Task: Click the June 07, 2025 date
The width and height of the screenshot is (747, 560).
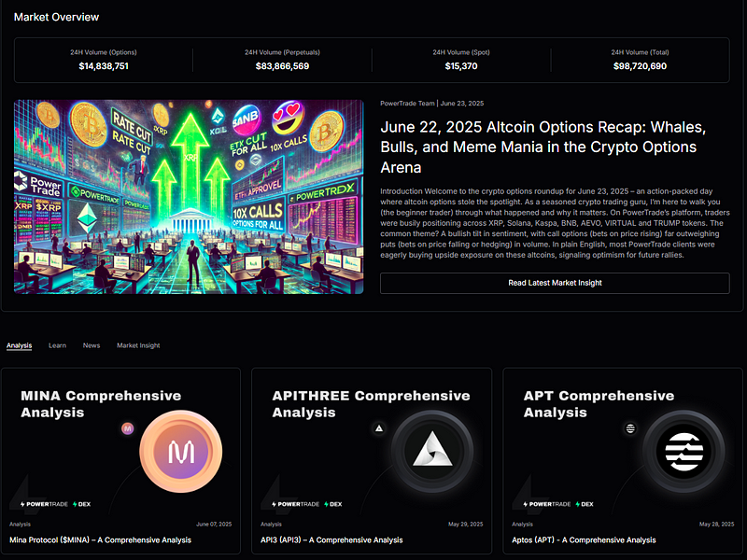Action: pyautogui.click(x=214, y=524)
